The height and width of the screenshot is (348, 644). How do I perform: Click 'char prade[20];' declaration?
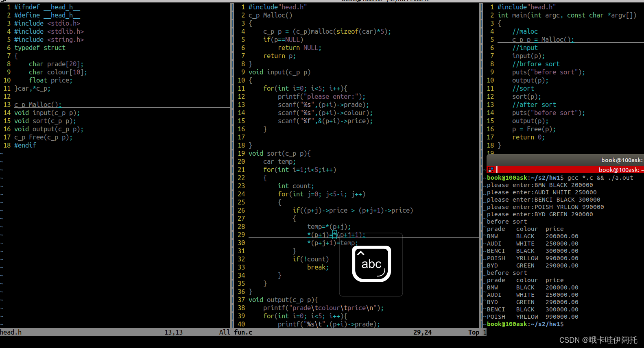(56, 64)
